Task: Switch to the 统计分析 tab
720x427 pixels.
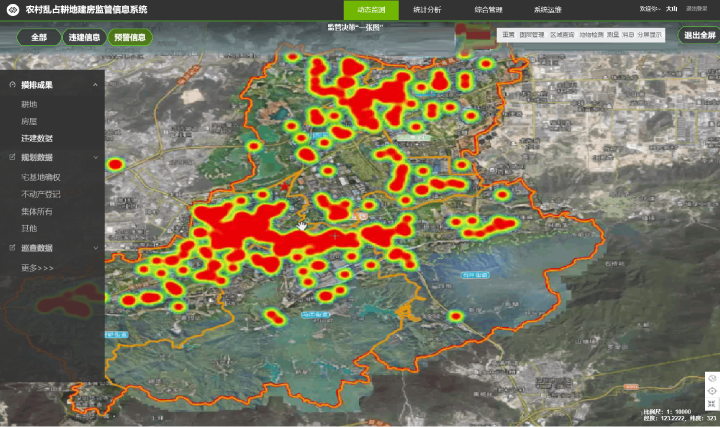Action: point(426,9)
